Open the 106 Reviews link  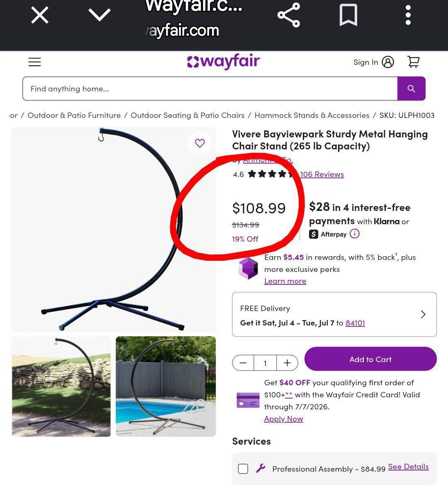tap(322, 174)
